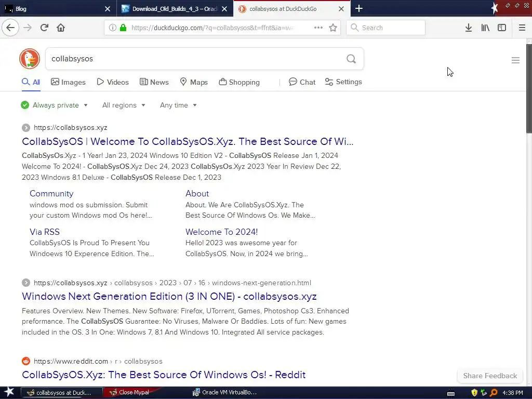Click the forward navigation arrow
532x399 pixels.
pyautogui.click(x=28, y=28)
